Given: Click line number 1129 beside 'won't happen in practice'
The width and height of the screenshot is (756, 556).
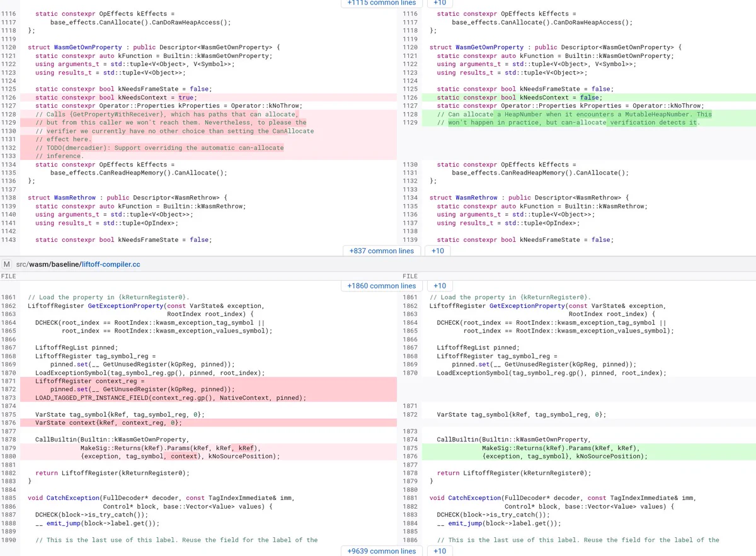Looking at the screenshot, I should [410, 122].
